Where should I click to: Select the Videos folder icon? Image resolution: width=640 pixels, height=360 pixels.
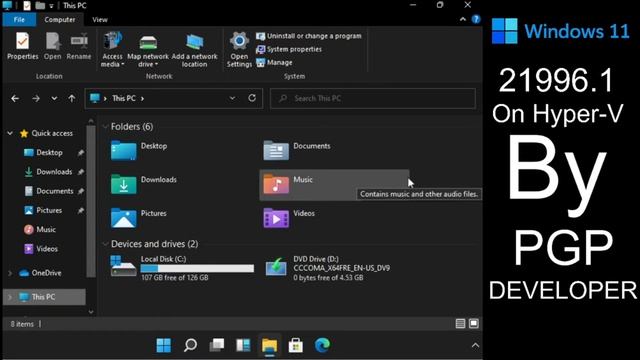[x=276, y=218]
